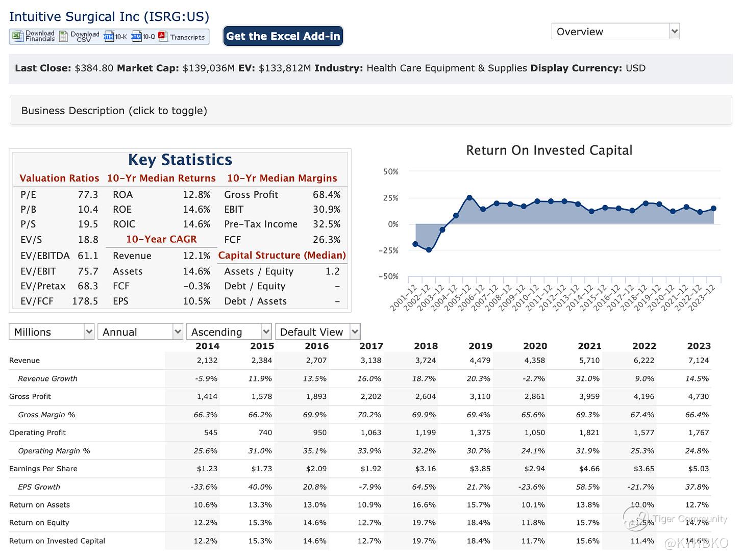Screen dimensions: 743x560
Task: Toggle the Business Description section
Action: (x=114, y=111)
